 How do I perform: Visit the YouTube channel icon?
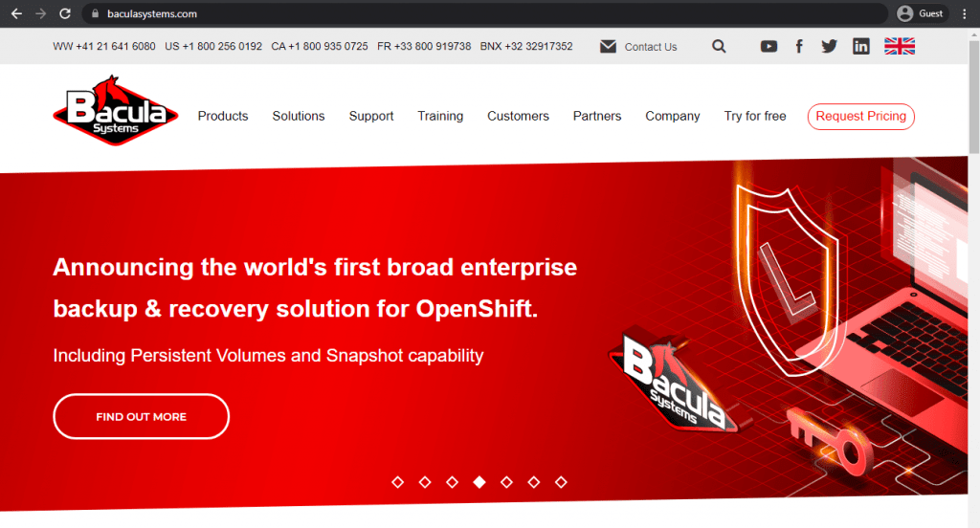point(768,46)
